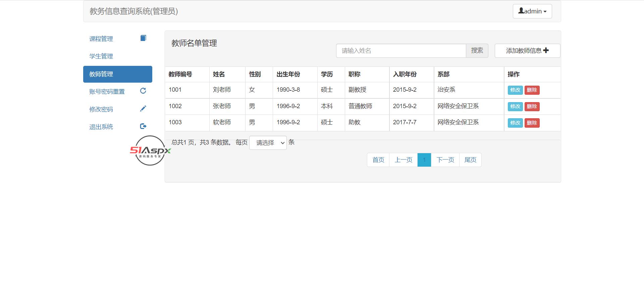
Task: Select 教师管理 sidebar item
Action: coord(118,74)
